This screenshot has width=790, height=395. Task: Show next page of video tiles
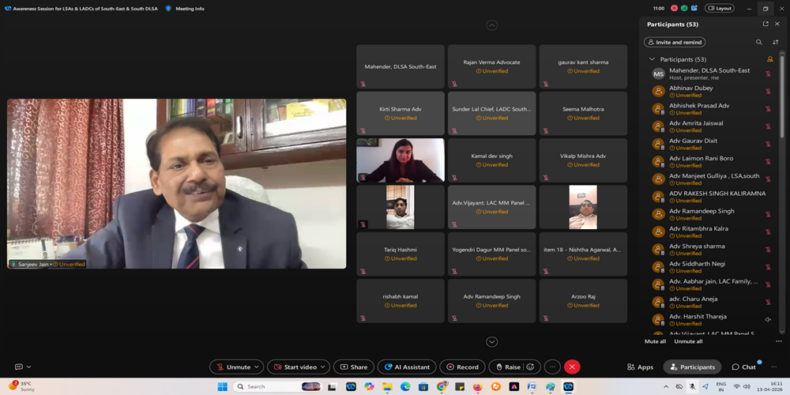coord(492,342)
